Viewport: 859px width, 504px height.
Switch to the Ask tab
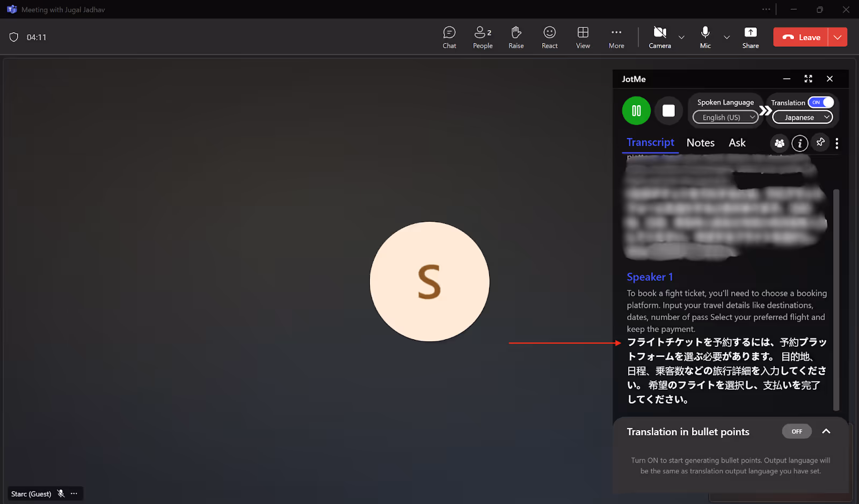[737, 143]
